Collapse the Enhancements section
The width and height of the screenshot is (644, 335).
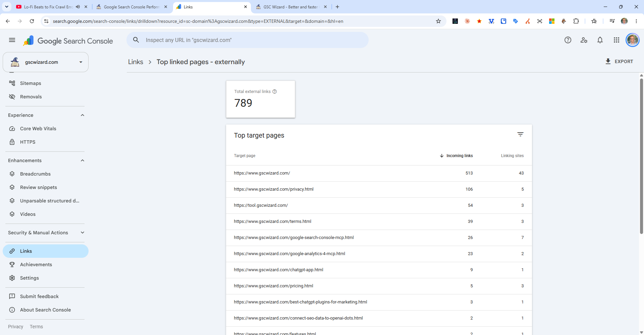[x=83, y=160]
